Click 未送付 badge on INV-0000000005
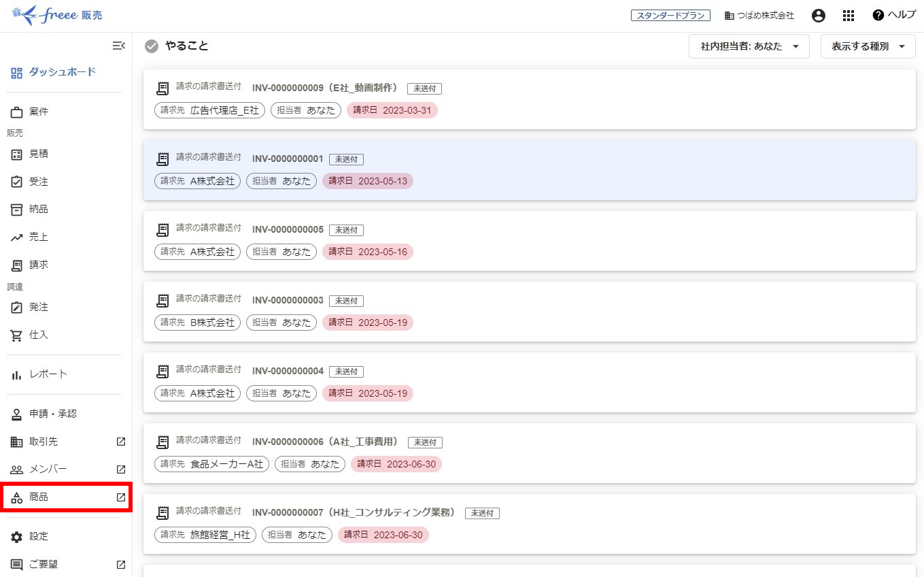 point(347,230)
